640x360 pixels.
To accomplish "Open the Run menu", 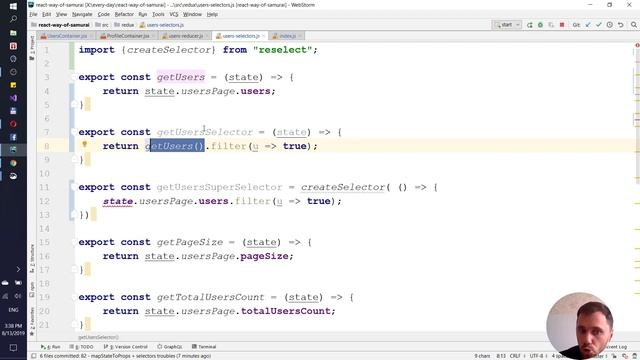I will [142, 14].
